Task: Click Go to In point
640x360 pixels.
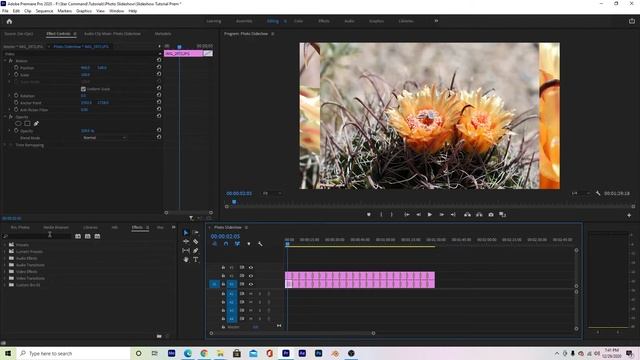Action: point(407,214)
